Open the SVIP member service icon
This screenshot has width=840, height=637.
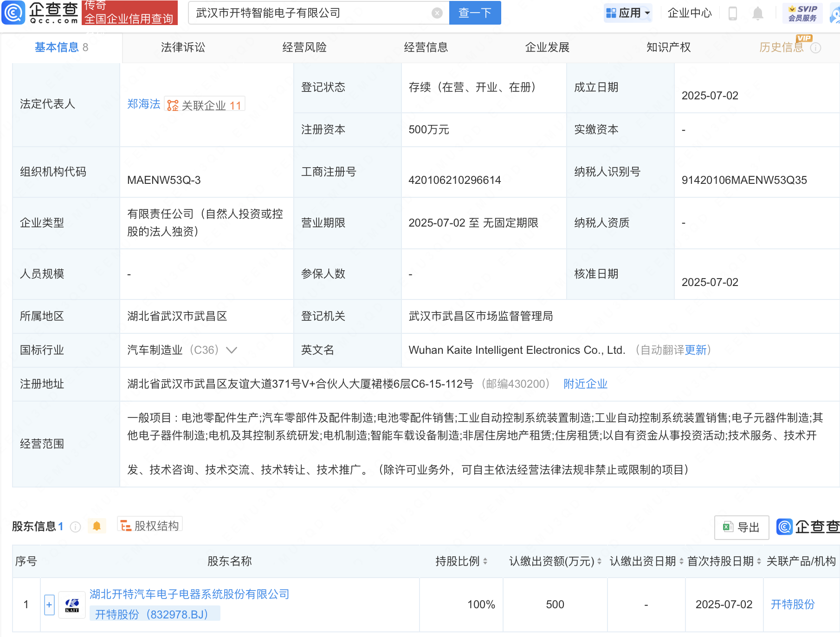tap(802, 13)
